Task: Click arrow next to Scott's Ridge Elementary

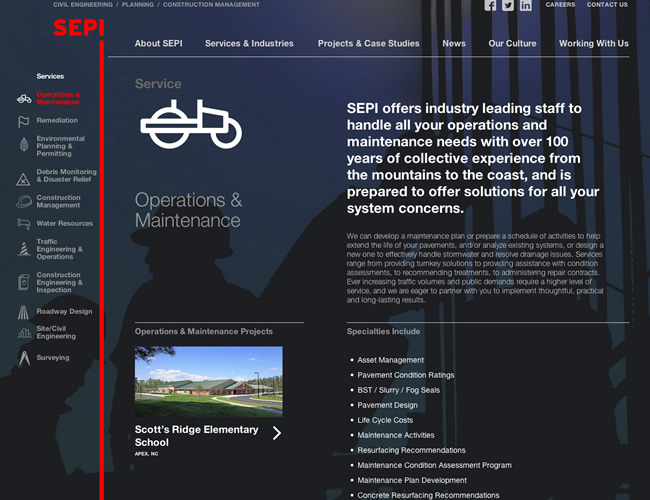Action: coord(277,433)
